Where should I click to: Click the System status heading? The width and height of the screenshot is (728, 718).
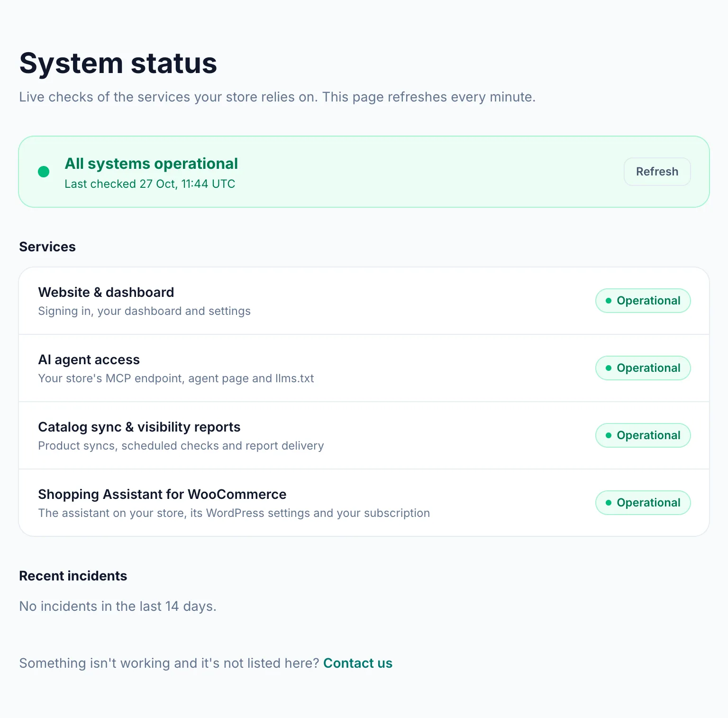coord(118,63)
